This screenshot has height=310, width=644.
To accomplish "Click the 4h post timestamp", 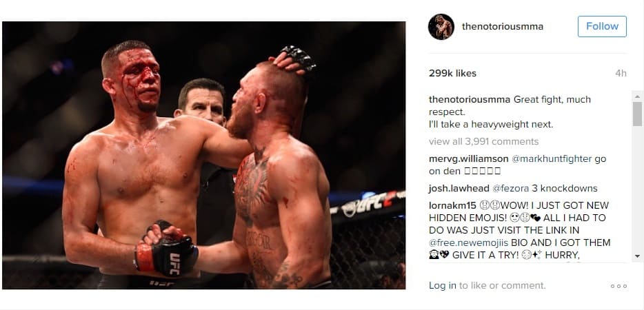I will point(621,74).
